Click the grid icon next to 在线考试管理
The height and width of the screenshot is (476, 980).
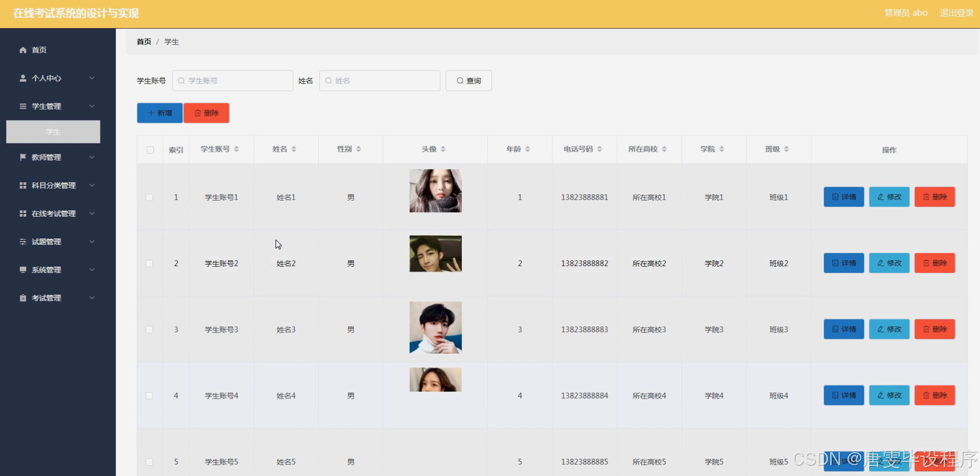[x=23, y=213]
